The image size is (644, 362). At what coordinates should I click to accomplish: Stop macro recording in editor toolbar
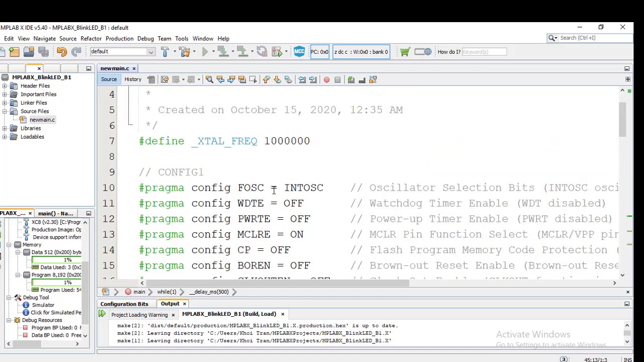click(x=338, y=79)
